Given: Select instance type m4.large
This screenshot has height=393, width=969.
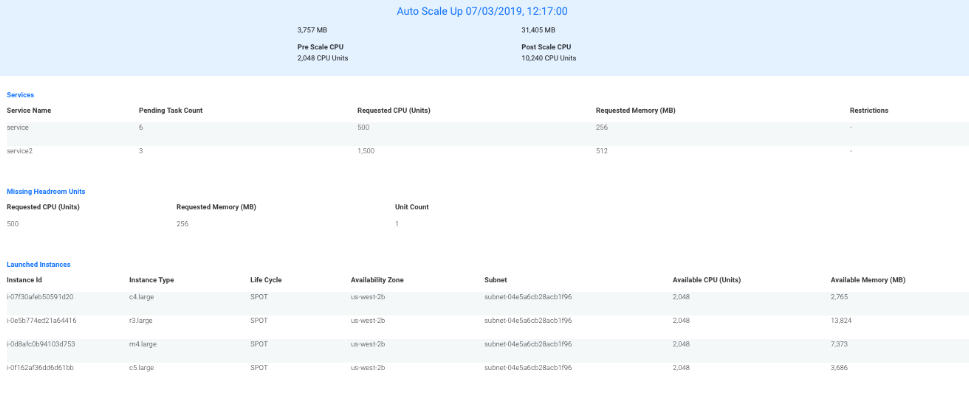Looking at the screenshot, I should point(142,344).
